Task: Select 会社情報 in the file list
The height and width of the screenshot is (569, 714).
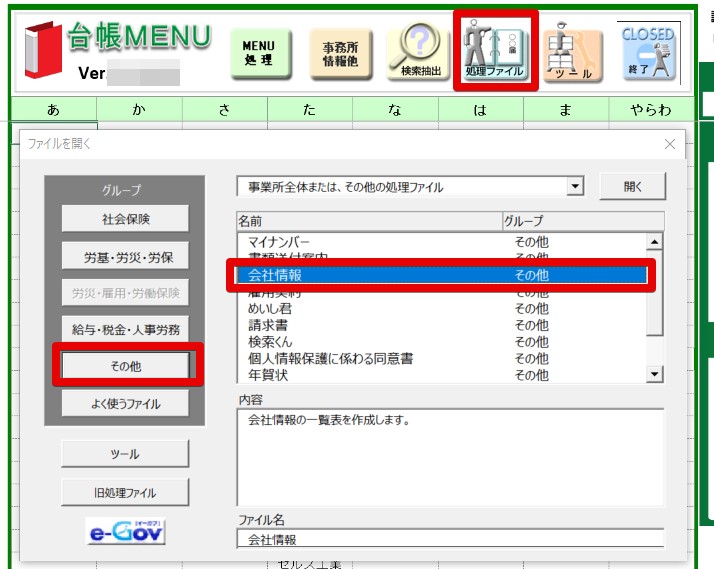Action: pos(442,275)
